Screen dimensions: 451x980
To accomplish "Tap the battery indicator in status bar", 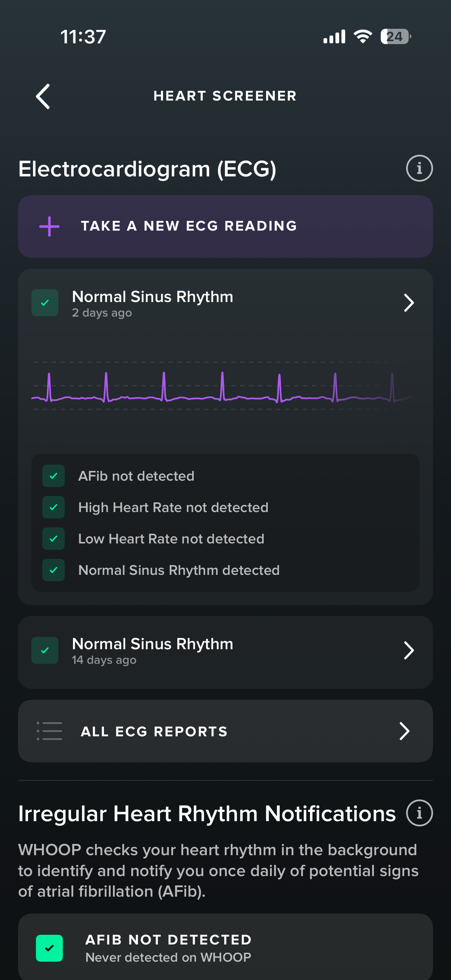I will coord(395,37).
